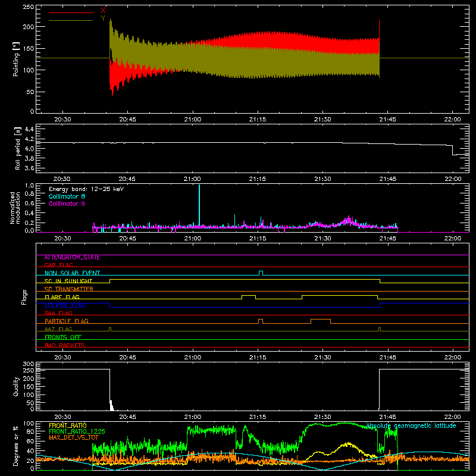Click the '4.4' tick on Roll period axis
476x476 pixels.
29,129
